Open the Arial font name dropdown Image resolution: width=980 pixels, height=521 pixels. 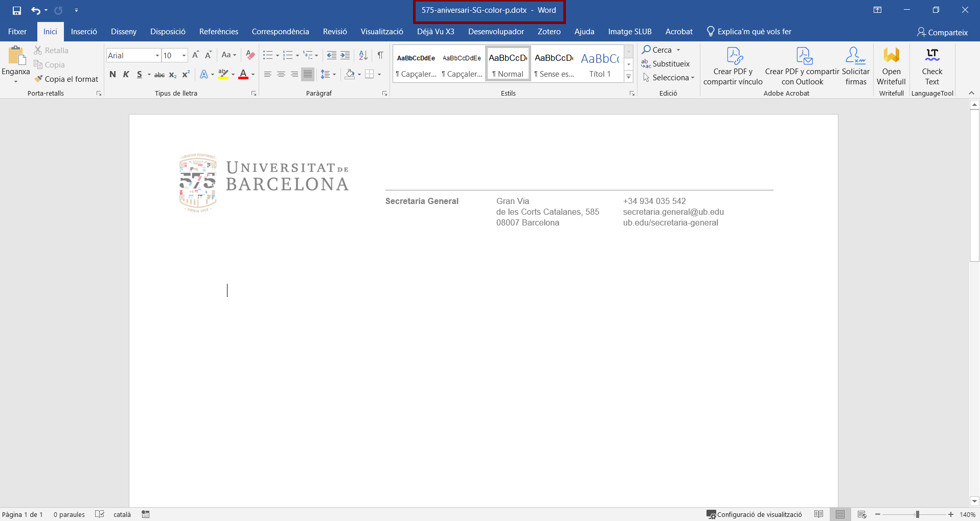point(157,56)
